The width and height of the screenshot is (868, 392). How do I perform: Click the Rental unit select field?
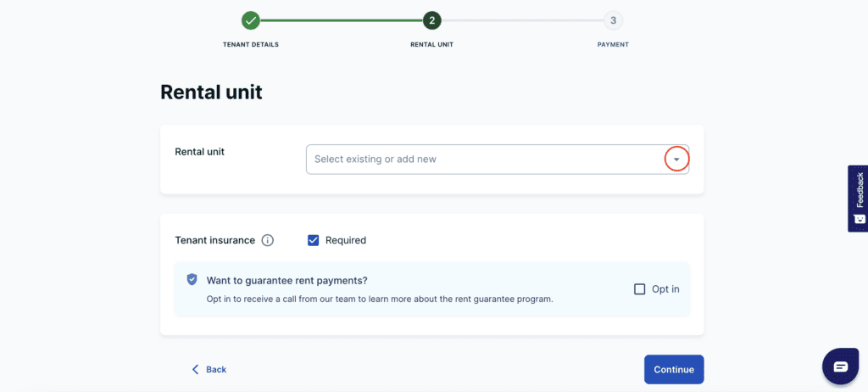[483, 159]
